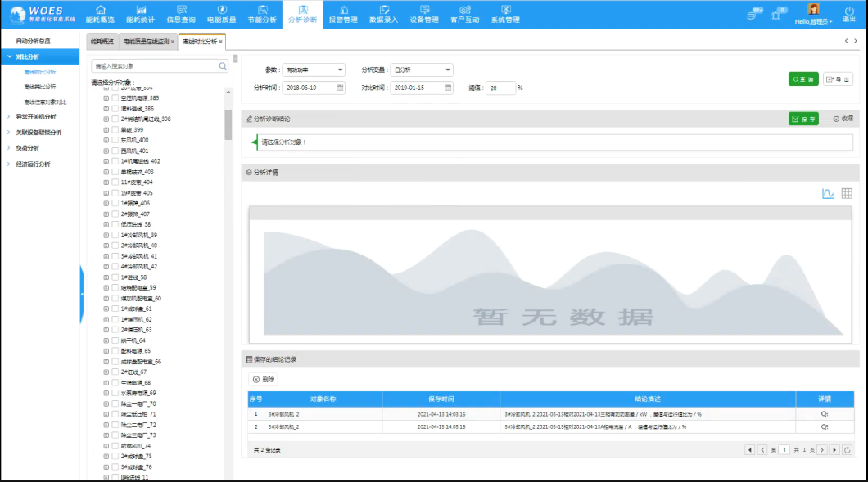Open the 报警管理 top menu

(x=343, y=14)
